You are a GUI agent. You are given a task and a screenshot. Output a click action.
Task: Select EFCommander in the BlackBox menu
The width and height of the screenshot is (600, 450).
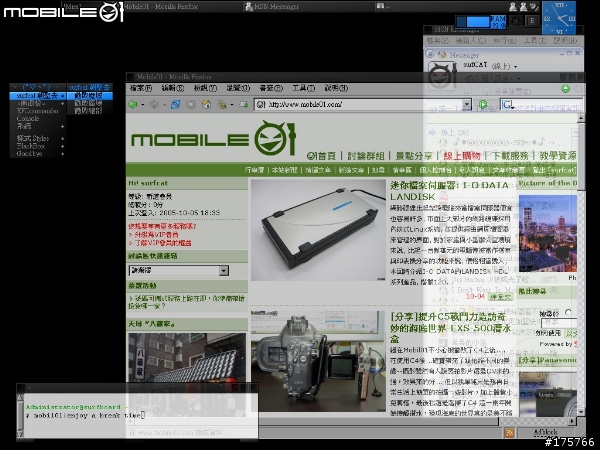tap(38, 111)
